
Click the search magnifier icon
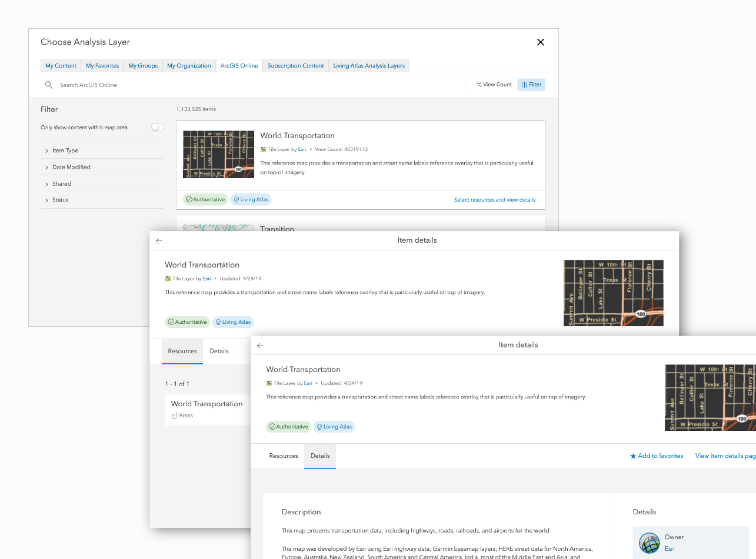[x=49, y=85]
